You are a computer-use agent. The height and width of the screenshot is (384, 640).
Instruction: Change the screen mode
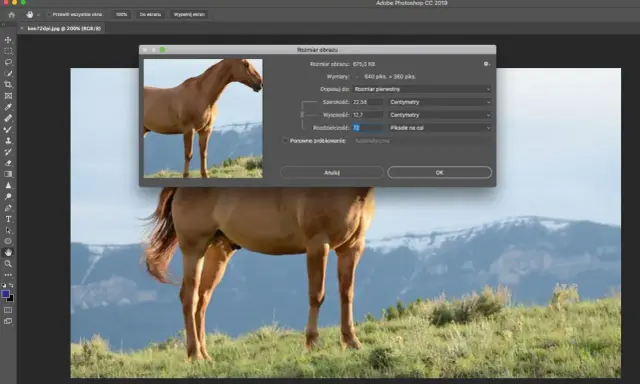(8, 321)
